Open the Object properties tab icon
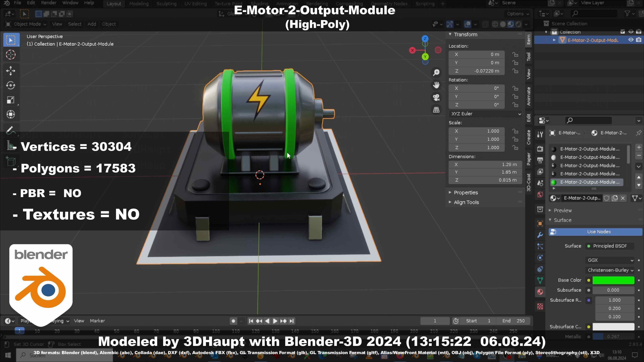This screenshot has width=644, height=362. 540,224
